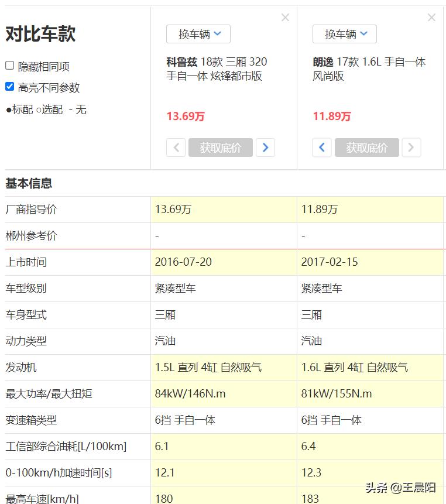446x504 pixels.
Task: Select the 12.3 acceleration value
Action: [x=311, y=473]
